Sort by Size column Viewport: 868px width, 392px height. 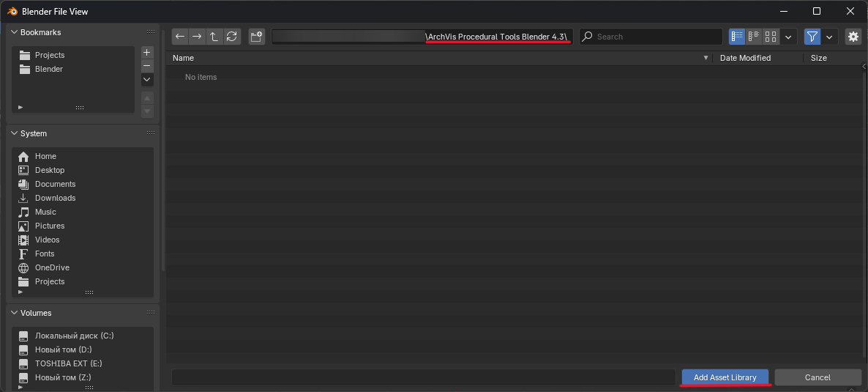pos(819,58)
